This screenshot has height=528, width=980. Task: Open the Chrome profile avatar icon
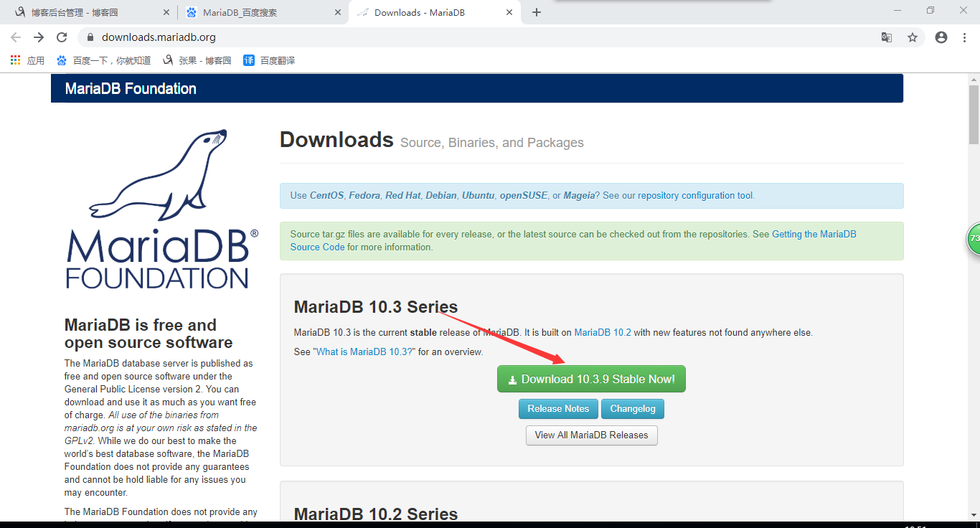(x=941, y=37)
